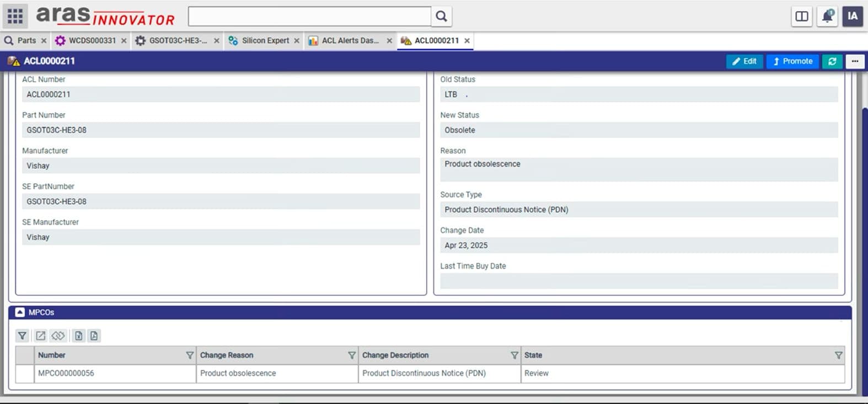Collapse the MPCOs section
Screen dimensions: 868x404
click(x=20, y=312)
